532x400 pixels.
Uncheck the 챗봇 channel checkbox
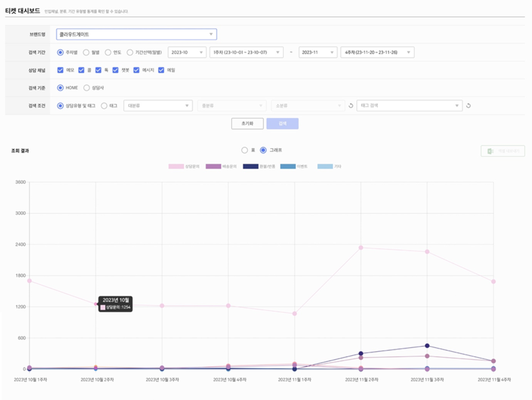point(116,70)
